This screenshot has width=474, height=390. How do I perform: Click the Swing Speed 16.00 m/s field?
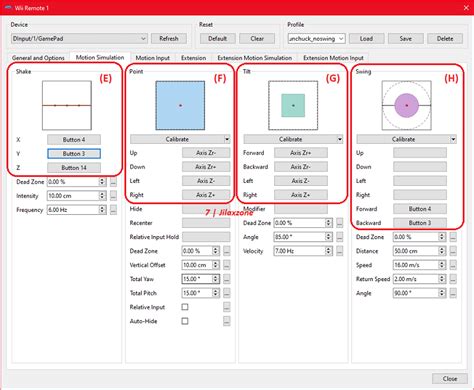tap(419, 265)
